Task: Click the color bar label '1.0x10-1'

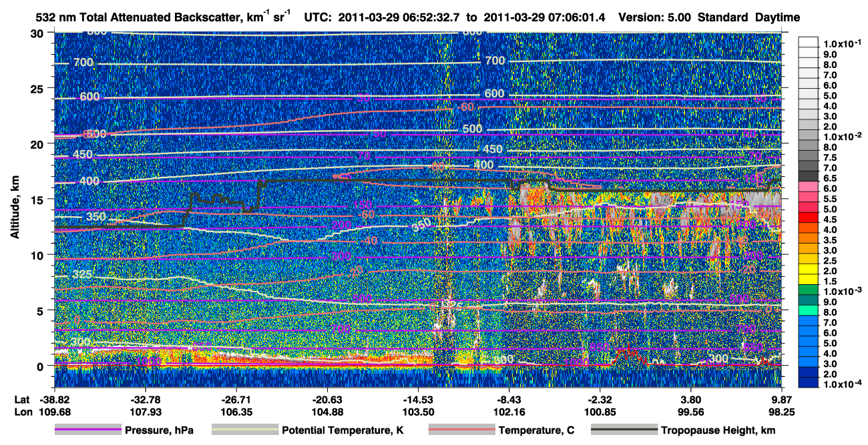Action: point(842,43)
